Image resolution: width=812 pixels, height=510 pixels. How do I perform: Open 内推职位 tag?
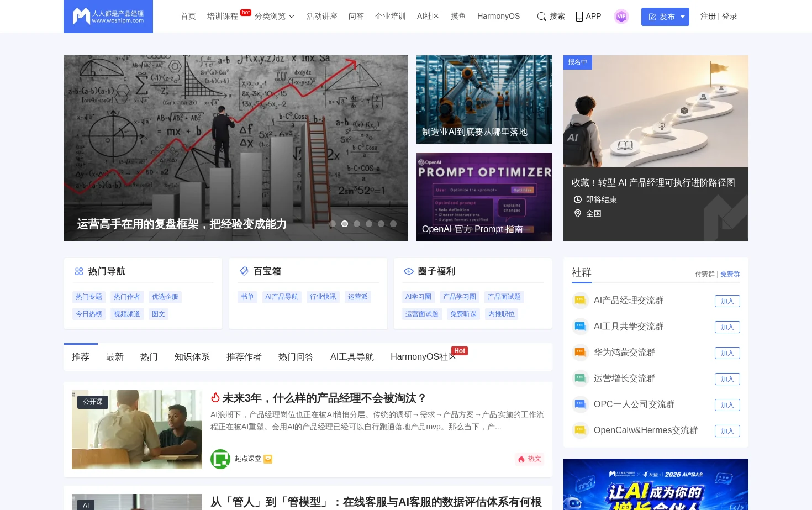pyautogui.click(x=502, y=314)
